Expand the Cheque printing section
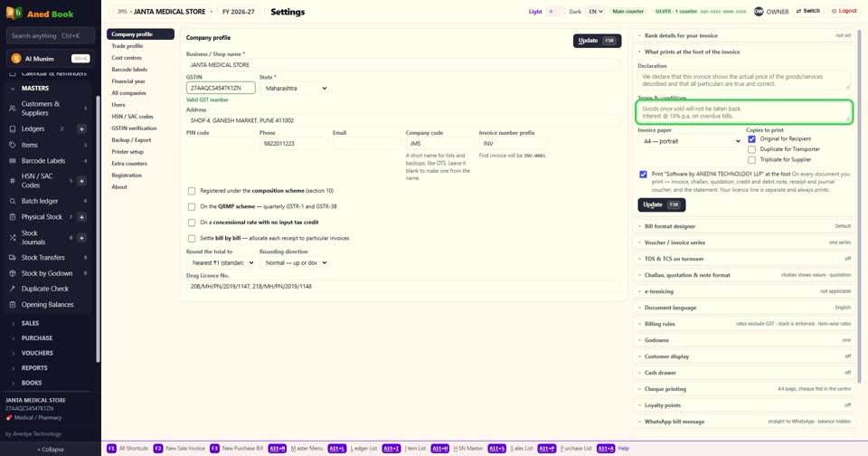The width and height of the screenshot is (868, 456). (x=745, y=389)
